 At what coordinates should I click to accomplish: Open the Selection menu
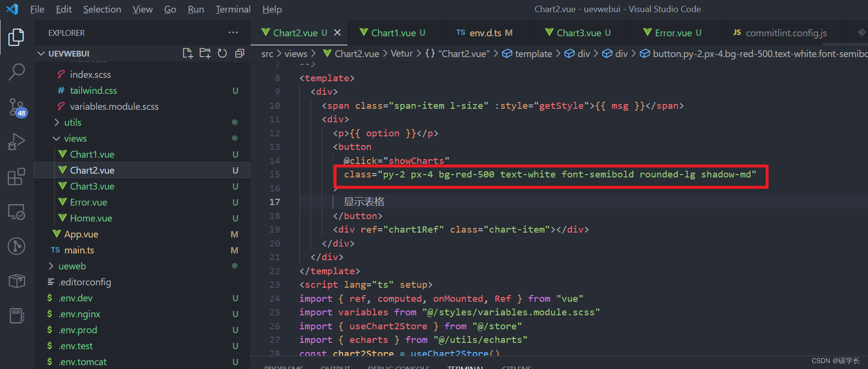102,9
